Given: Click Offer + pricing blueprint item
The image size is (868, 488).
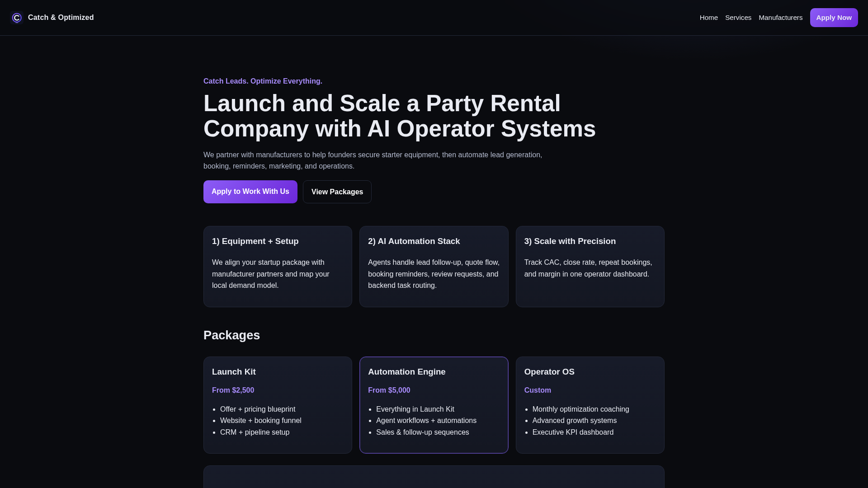Looking at the screenshot, I should [x=258, y=409].
